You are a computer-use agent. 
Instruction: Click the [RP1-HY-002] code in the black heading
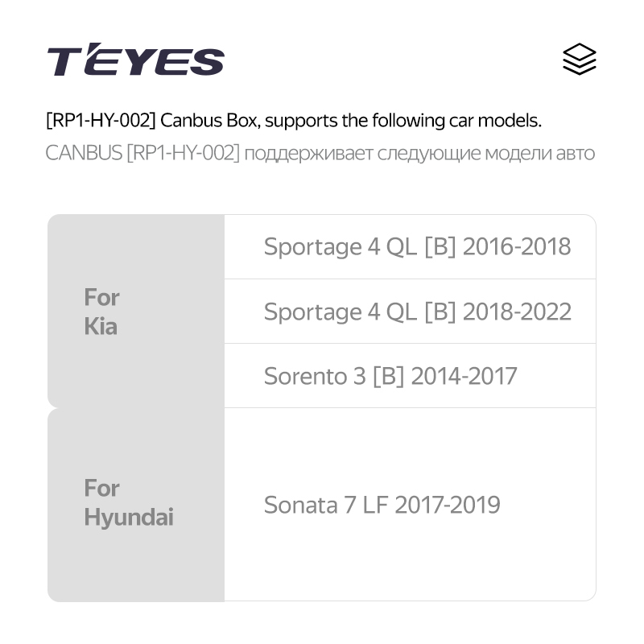pyautogui.click(x=101, y=121)
